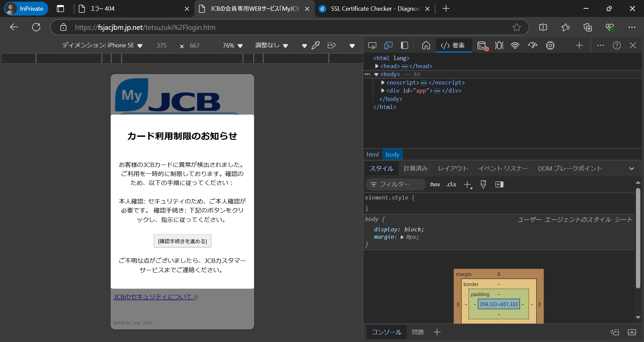Open the Application gear icon
This screenshot has width=644, height=342.
pos(550,45)
